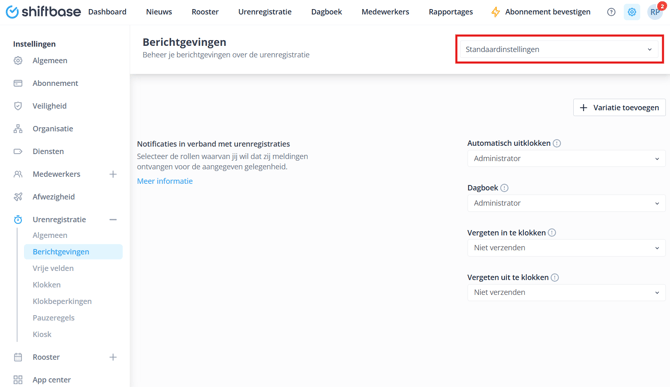Click the Urenregistratie stopwatch icon
Screen dimensions: 670x387
(x=18, y=220)
